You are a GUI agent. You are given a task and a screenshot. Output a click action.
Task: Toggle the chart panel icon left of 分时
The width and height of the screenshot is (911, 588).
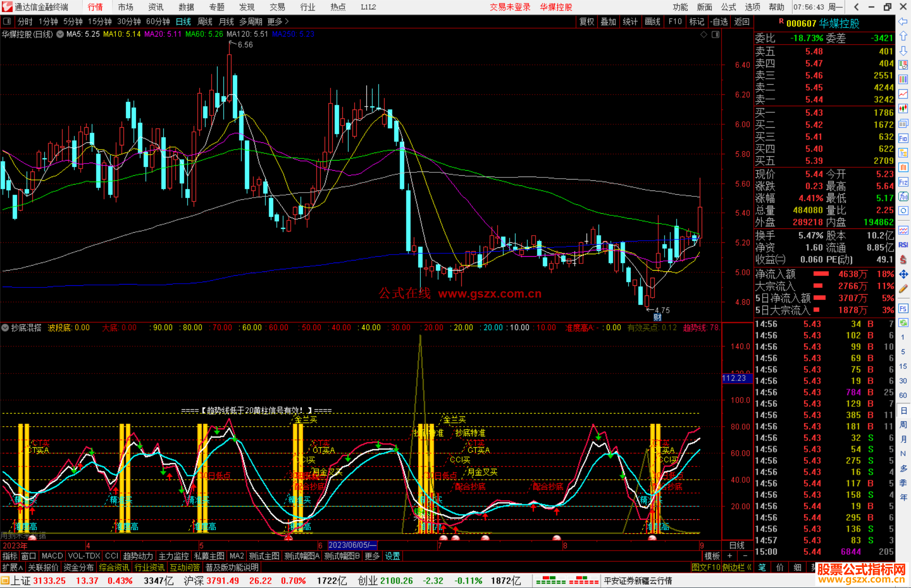(x=7, y=21)
